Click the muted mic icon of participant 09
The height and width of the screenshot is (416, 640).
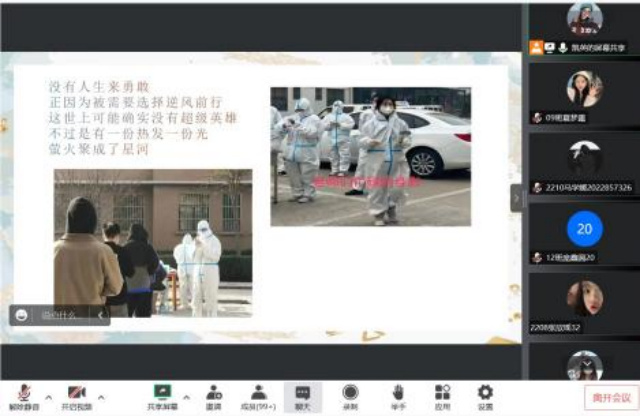[x=537, y=118]
